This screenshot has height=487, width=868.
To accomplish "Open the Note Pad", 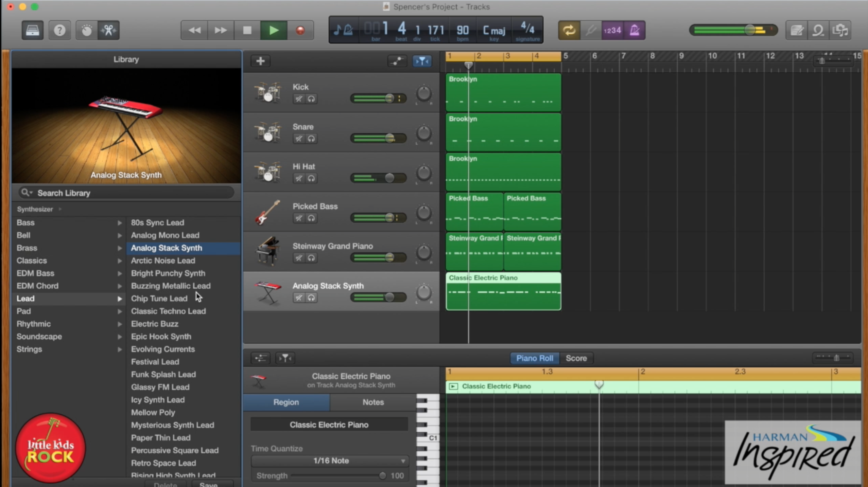I will (x=797, y=30).
